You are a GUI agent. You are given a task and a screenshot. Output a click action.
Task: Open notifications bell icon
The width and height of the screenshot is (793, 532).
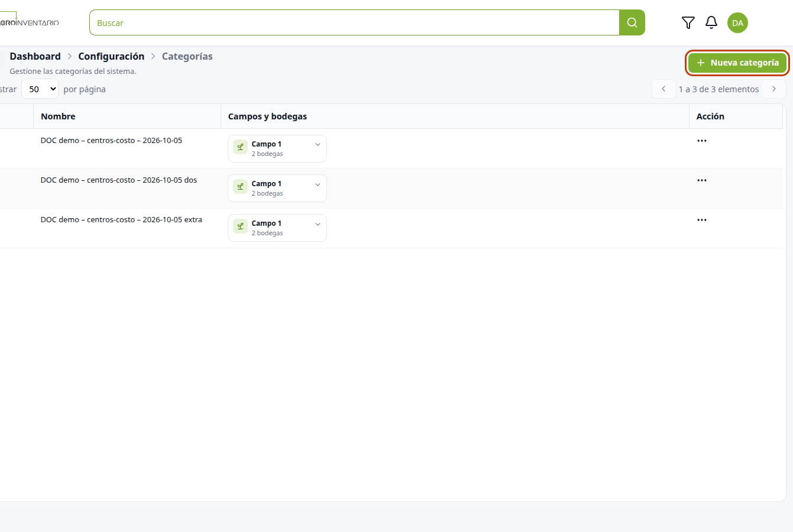pos(711,22)
